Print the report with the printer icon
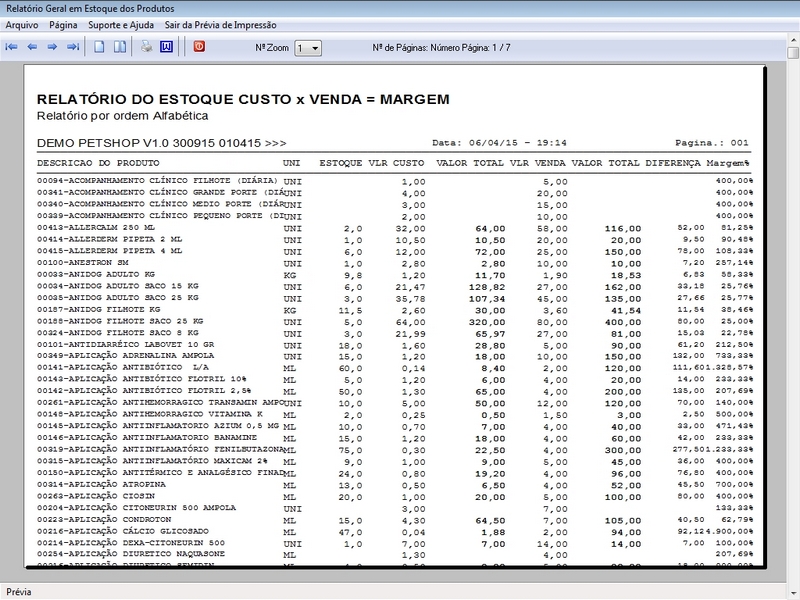Image resolution: width=800 pixels, height=600 pixels. [x=146, y=47]
